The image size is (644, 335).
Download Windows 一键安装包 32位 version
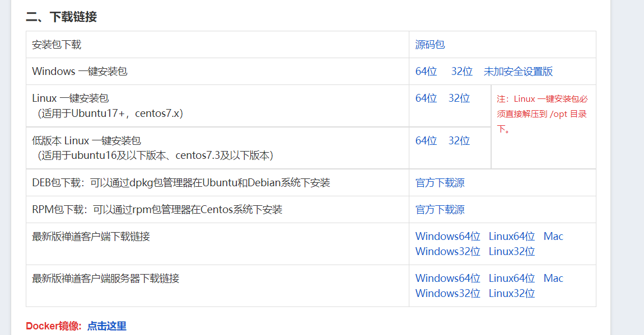pyautogui.click(x=462, y=72)
